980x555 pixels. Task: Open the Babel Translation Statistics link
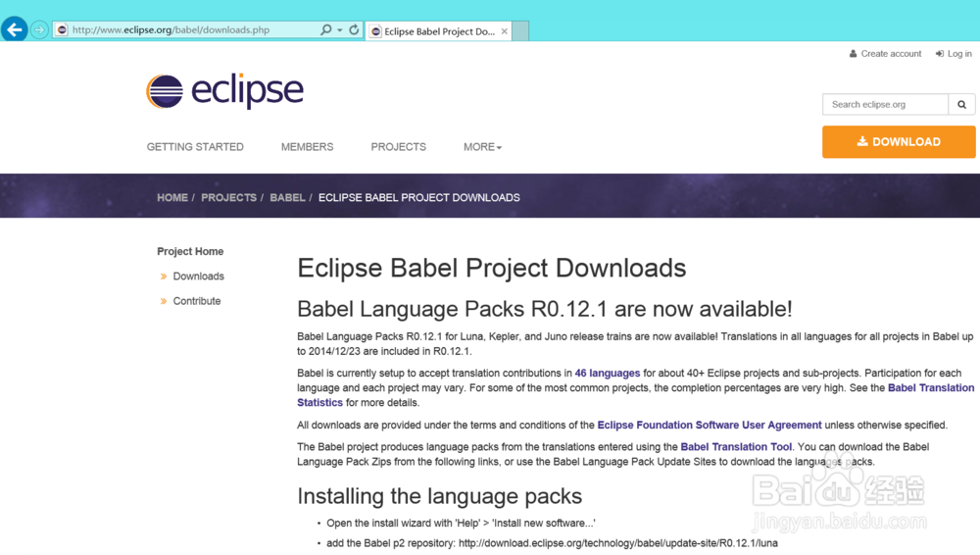pos(931,388)
